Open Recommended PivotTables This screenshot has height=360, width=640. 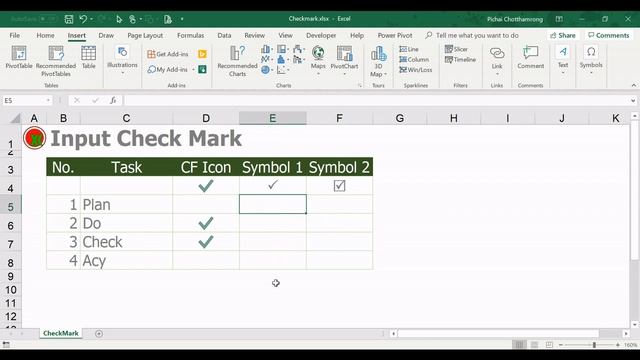(x=56, y=61)
